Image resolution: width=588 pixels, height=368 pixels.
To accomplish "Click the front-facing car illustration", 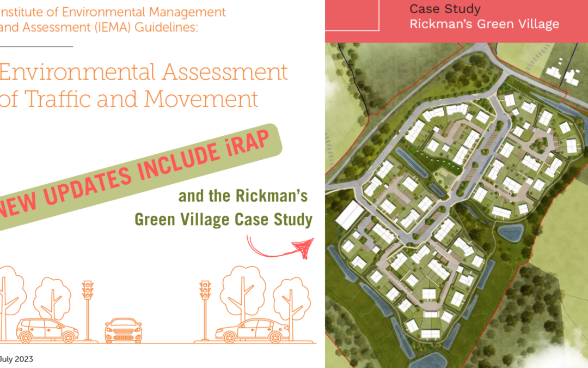I will (x=124, y=330).
